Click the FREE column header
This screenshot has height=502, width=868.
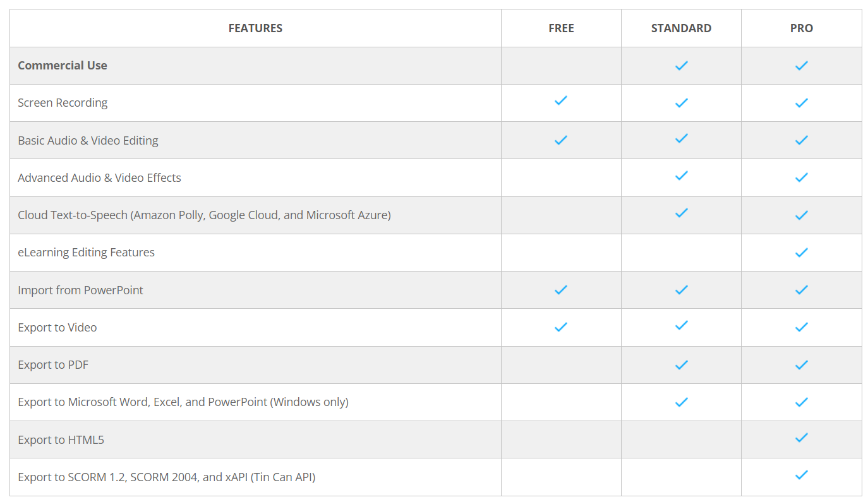[x=561, y=28]
